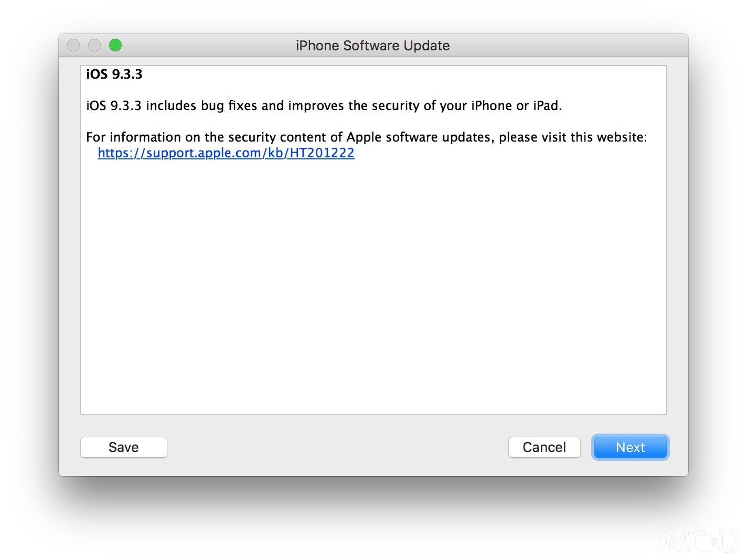Click the bug fixes description sentence
747x560 pixels.
click(x=324, y=106)
